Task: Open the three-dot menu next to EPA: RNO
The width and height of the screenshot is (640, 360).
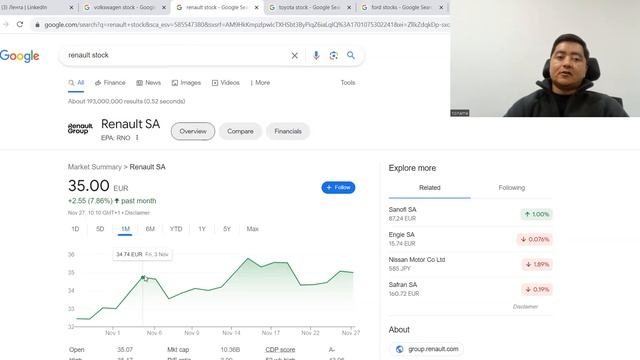Action: (x=137, y=138)
